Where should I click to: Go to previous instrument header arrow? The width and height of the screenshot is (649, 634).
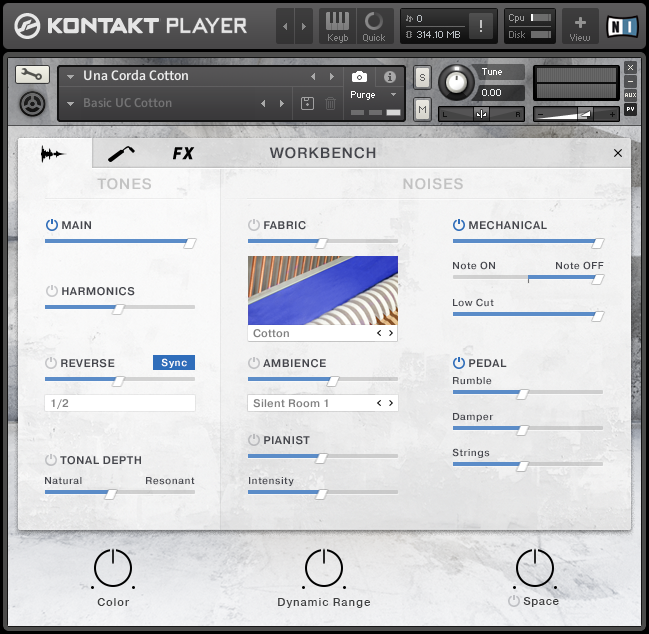(285, 26)
